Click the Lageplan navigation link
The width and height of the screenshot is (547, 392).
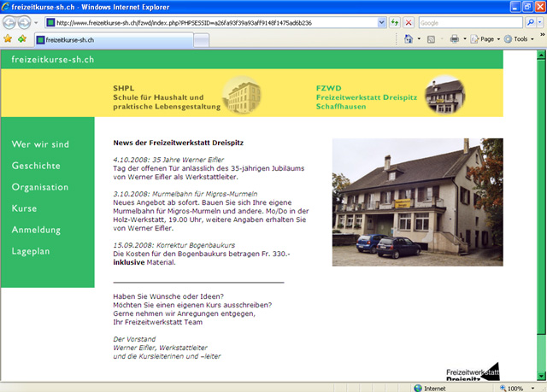[32, 251]
